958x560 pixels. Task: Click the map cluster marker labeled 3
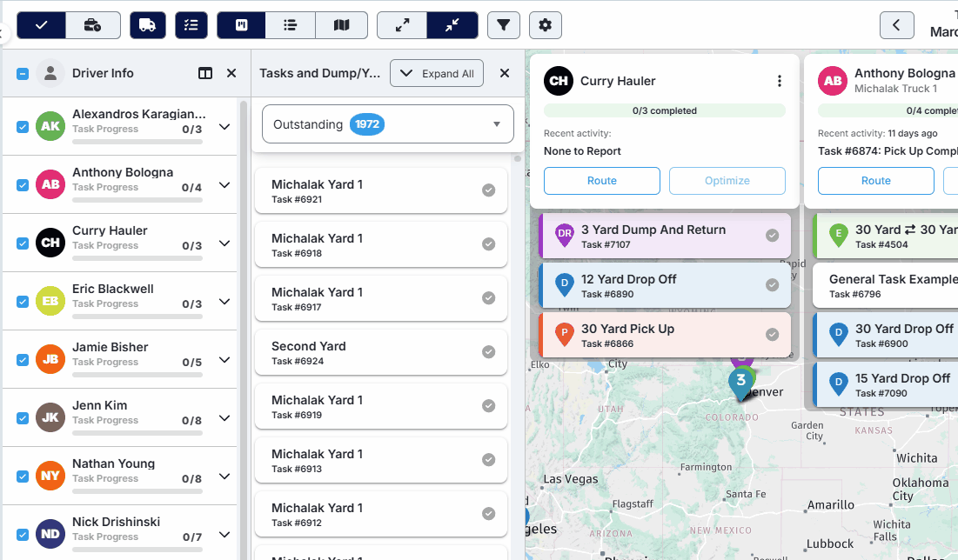pos(741,383)
